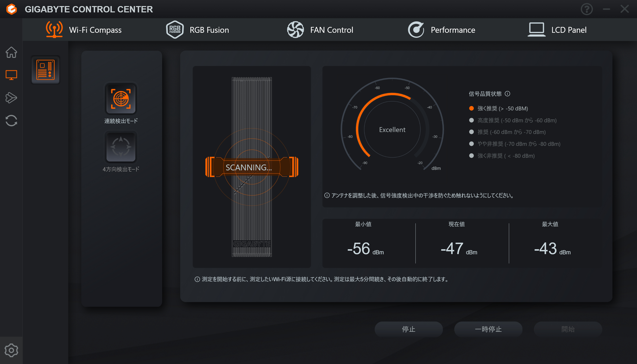Viewport: 637px width, 364px height.
Task: Open the monitor icon in sidebar
Action: pos(11,75)
